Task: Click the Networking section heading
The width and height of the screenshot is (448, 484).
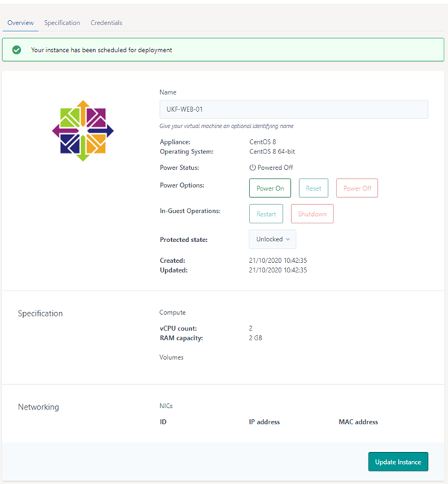Action: click(38, 407)
